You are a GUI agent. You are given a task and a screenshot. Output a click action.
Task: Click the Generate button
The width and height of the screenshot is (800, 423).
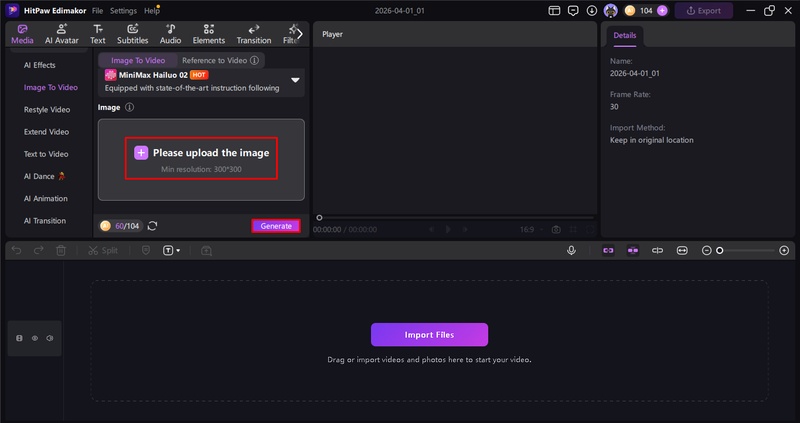coord(276,226)
